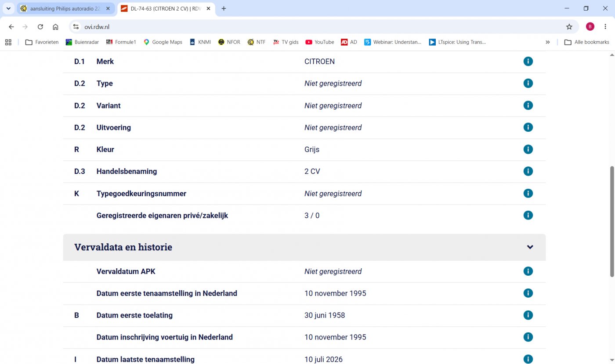The height and width of the screenshot is (364, 615).
Task: Click the page vertical scrollbar thumb
Action: [x=612, y=221]
